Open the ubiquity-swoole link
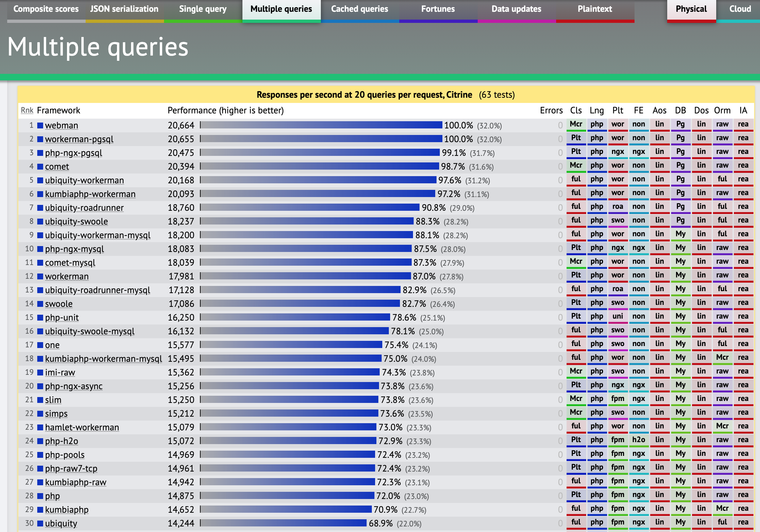760x532 pixels. (76, 222)
